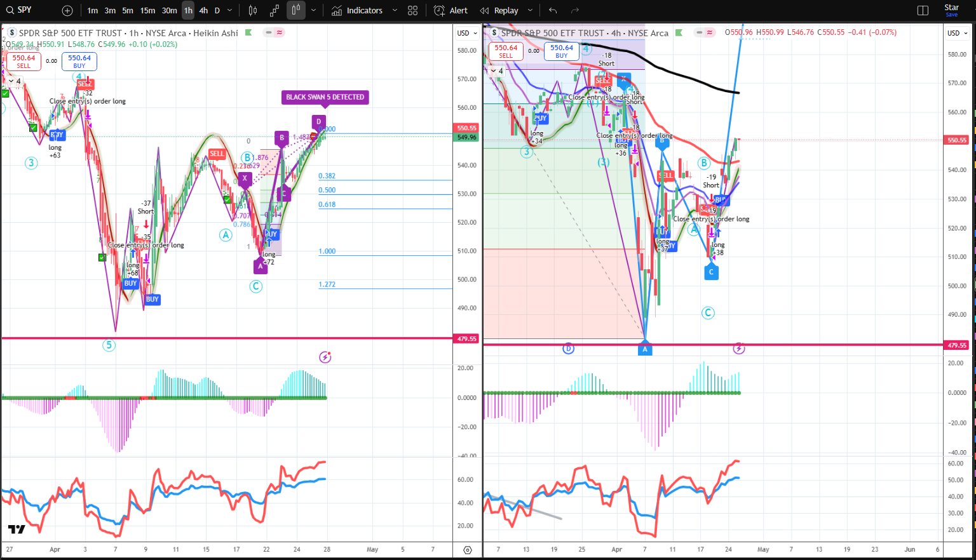The image size is (976, 560).
Task: Select the 0.500 Fibonacci level label
Action: (x=327, y=190)
